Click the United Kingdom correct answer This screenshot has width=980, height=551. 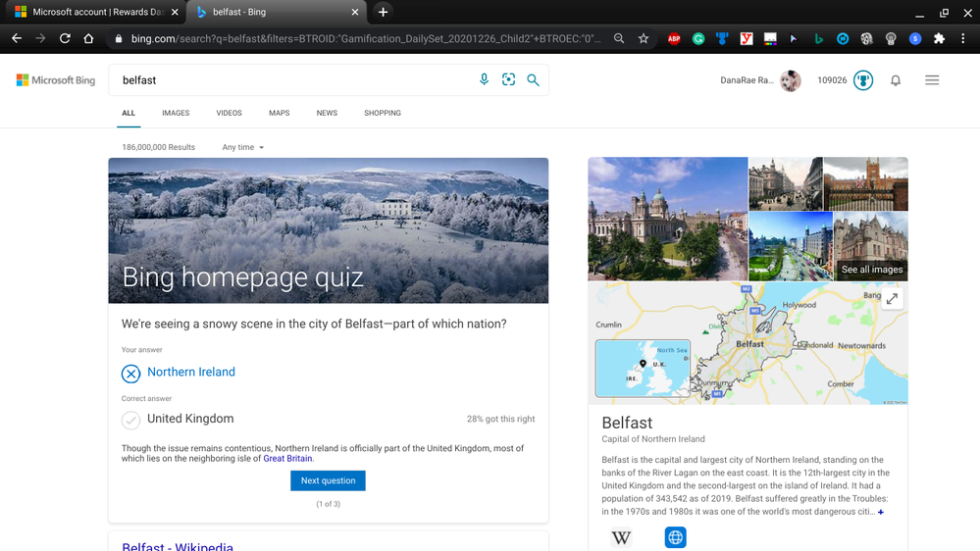point(190,419)
